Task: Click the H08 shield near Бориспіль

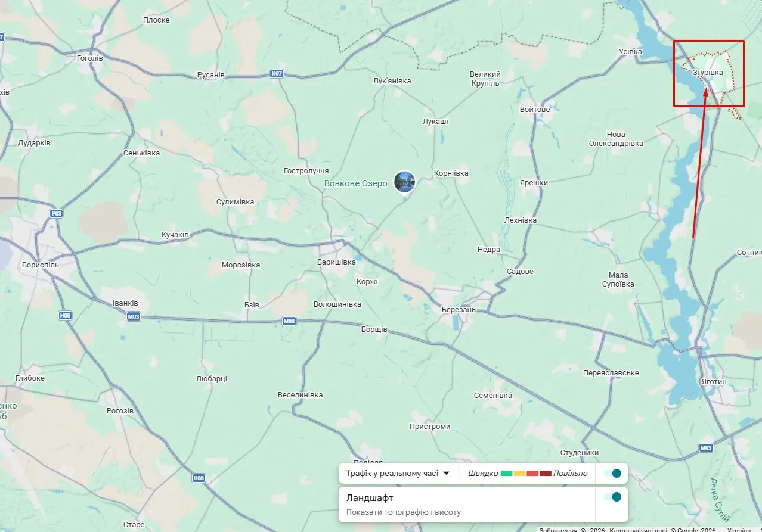Action: coord(65,315)
